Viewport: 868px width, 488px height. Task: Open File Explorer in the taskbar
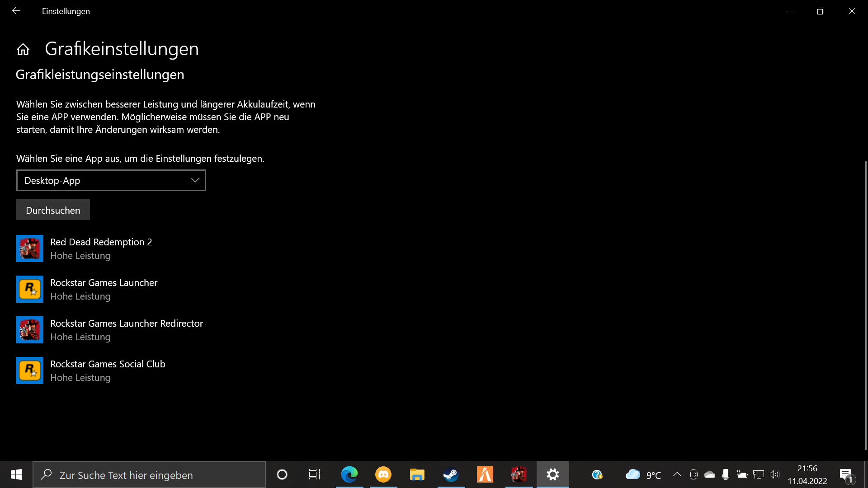pos(417,474)
